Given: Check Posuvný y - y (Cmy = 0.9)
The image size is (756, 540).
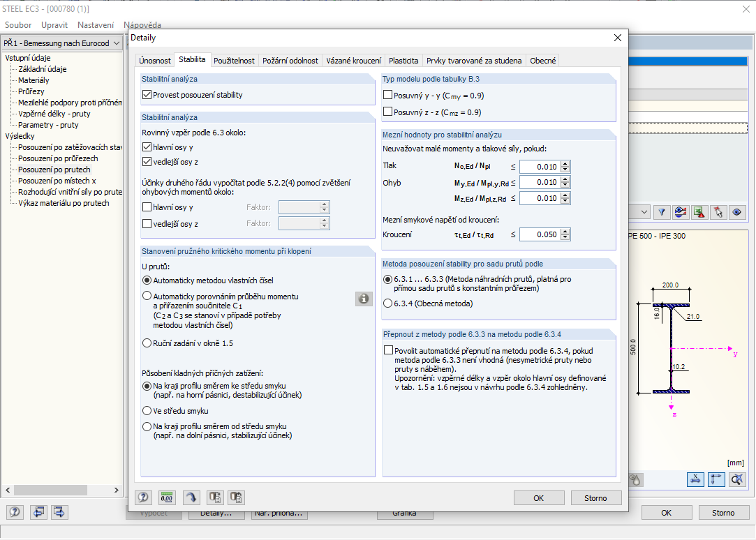Looking at the screenshot, I should tap(387, 96).
